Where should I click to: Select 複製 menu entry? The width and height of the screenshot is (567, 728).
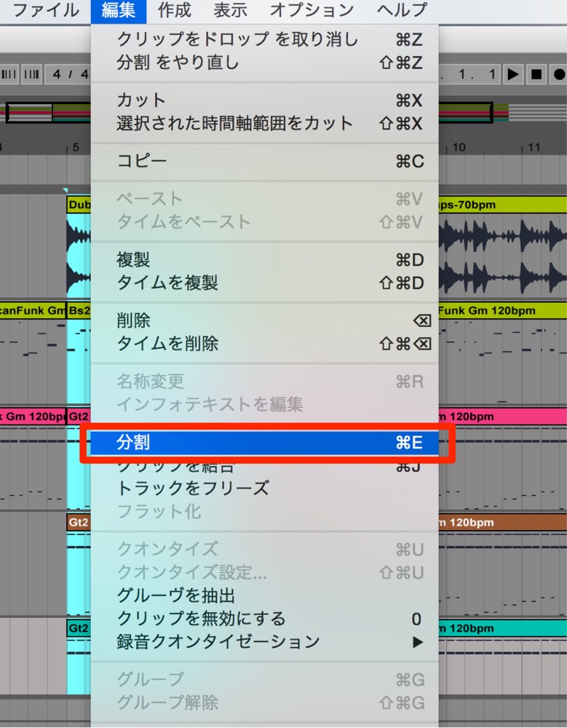(x=265, y=260)
